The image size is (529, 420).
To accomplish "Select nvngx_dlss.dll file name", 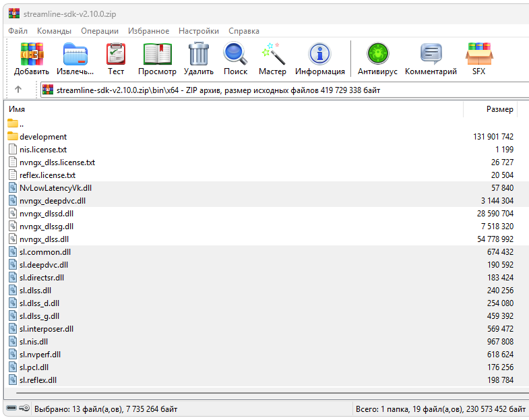I will tap(44, 239).
